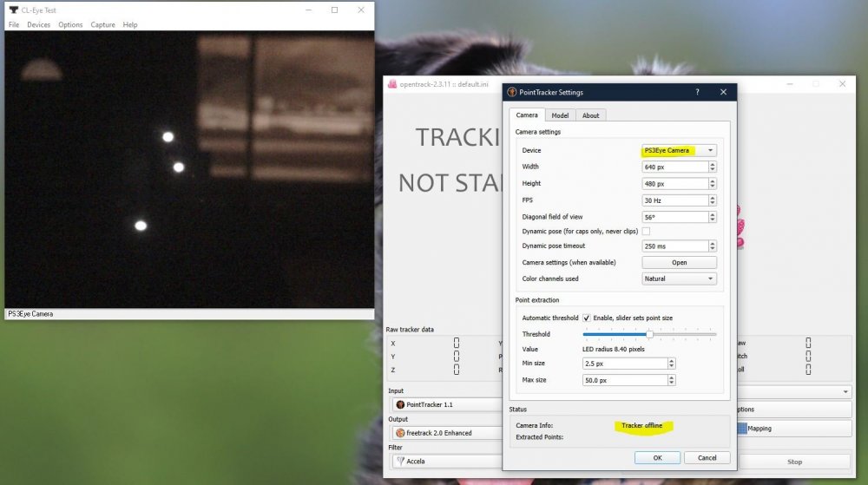Switch to the About tab

tap(590, 115)
